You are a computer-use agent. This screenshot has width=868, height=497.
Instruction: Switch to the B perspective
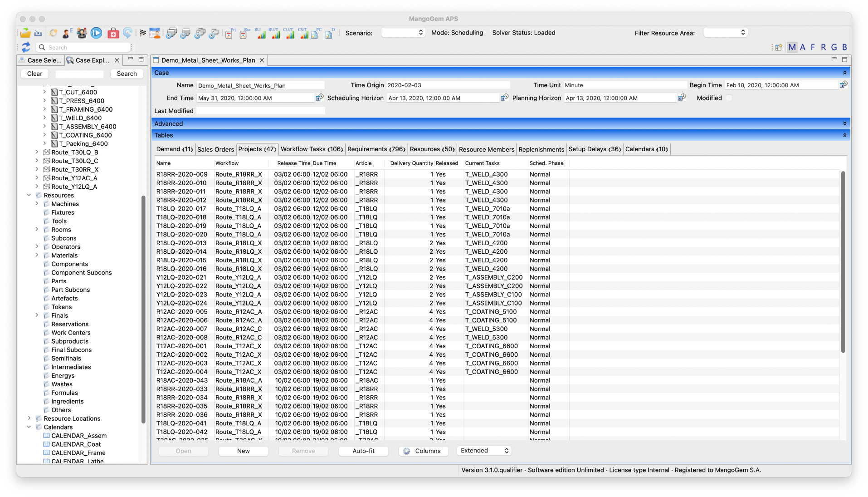click(x=844, y=47)
